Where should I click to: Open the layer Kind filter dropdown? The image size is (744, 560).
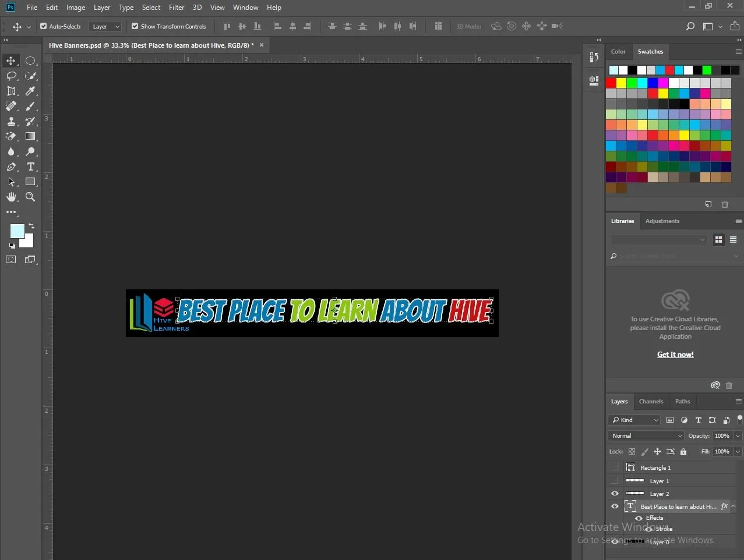point(634,420)
